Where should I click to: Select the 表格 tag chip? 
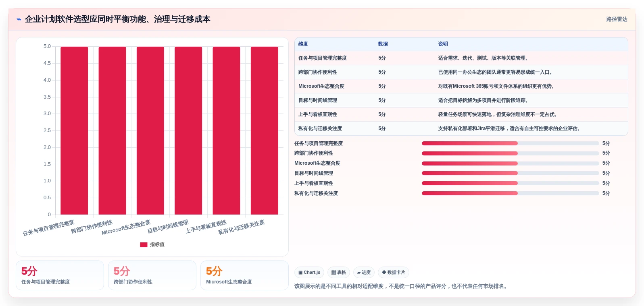(x=339, y=273)
